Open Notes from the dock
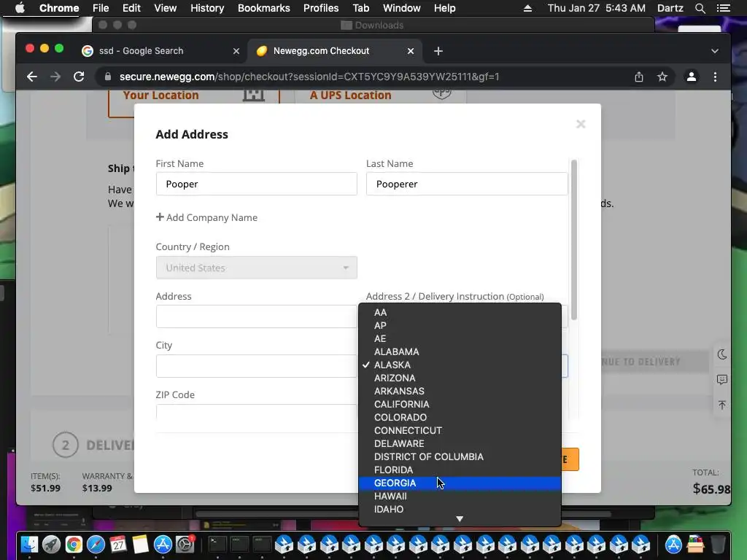Screen dimensions: 747x560 141,544
